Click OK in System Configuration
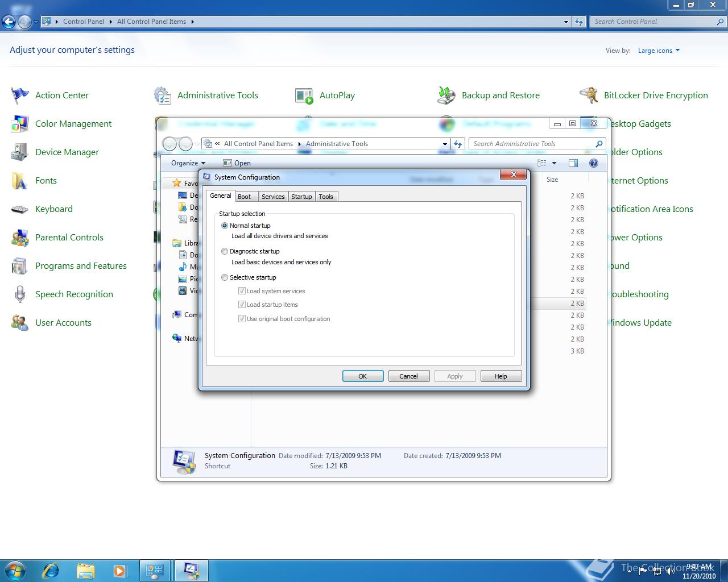Image resolution: width=728 pixels, height=582 pixels. [363, 376]
